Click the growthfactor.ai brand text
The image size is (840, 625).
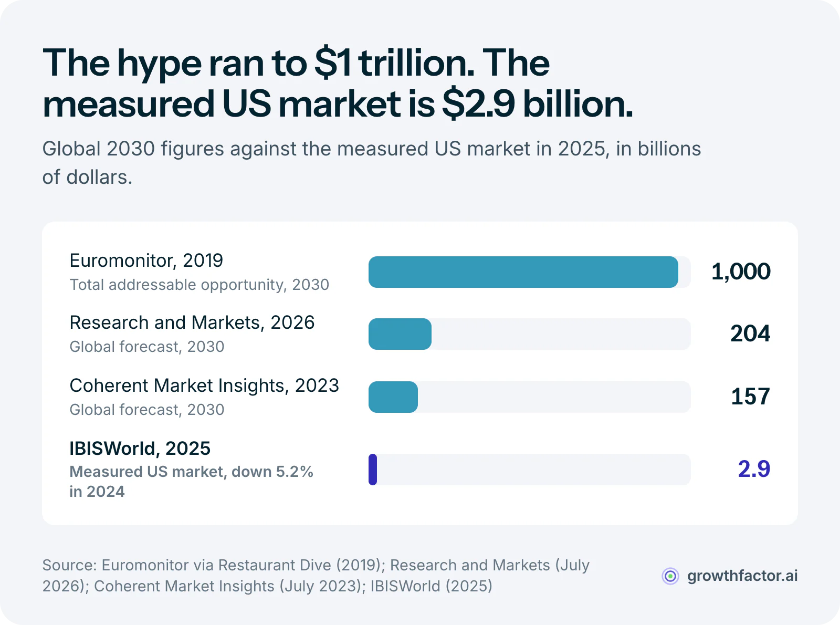(x=742, y=576)
